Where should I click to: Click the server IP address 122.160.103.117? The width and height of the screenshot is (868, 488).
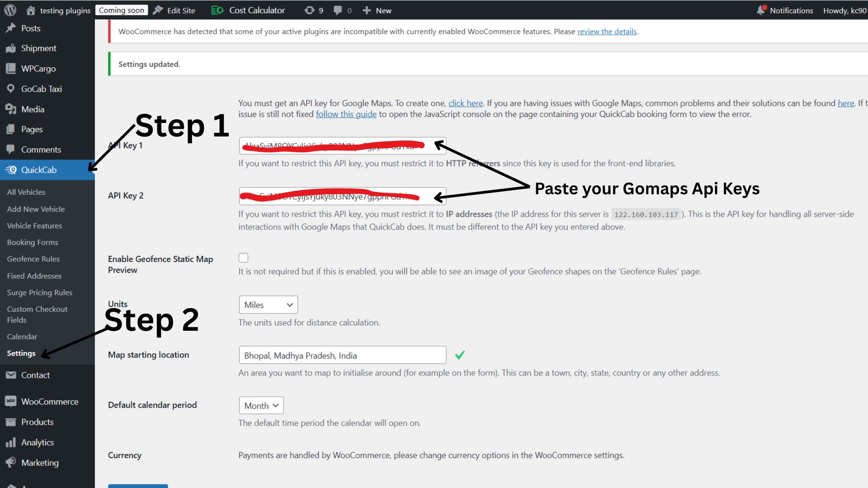point(646,215)
